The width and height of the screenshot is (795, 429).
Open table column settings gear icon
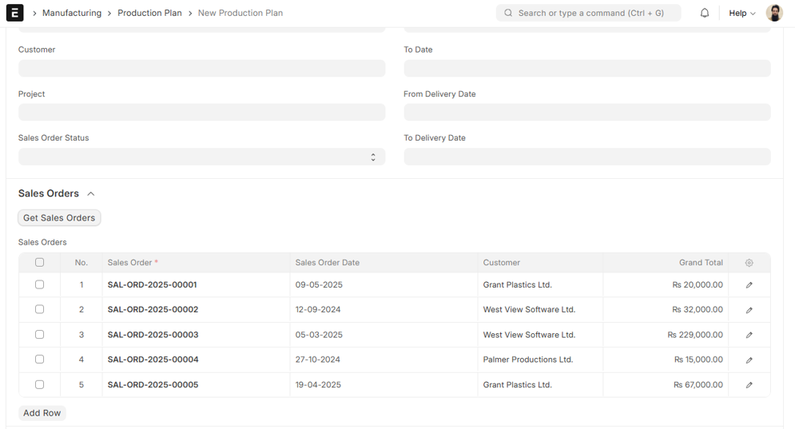pyautogui.click(x=749, y=263)
